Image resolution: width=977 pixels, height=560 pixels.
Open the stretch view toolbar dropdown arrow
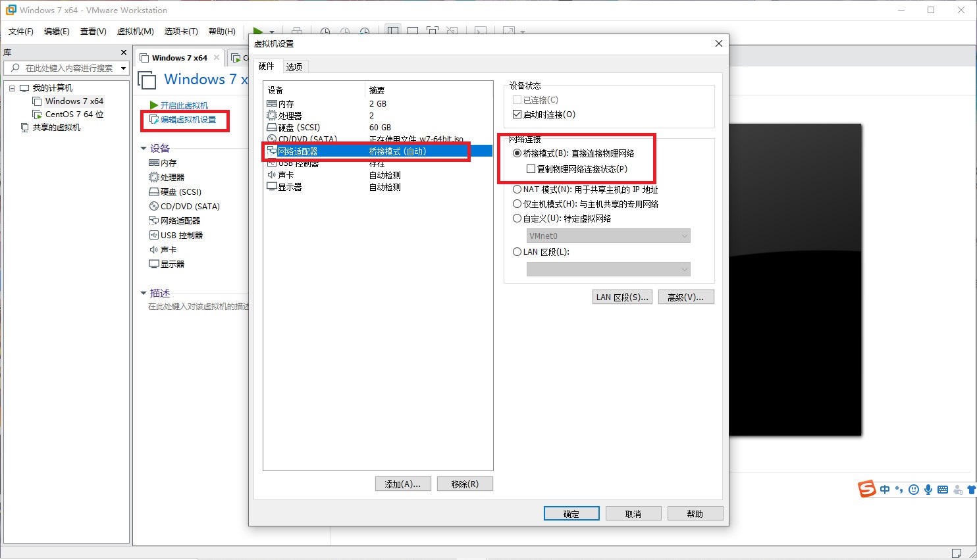523,32
